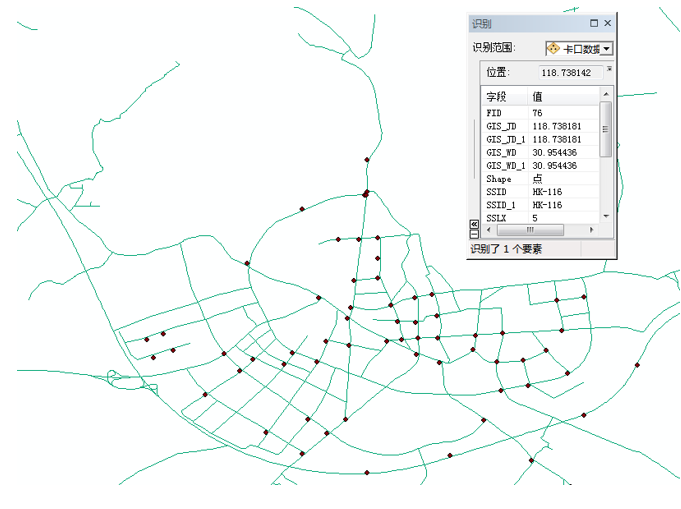Click the horizontal scrollbar right arrow
The image size is (681, 509).
[591, 230]
